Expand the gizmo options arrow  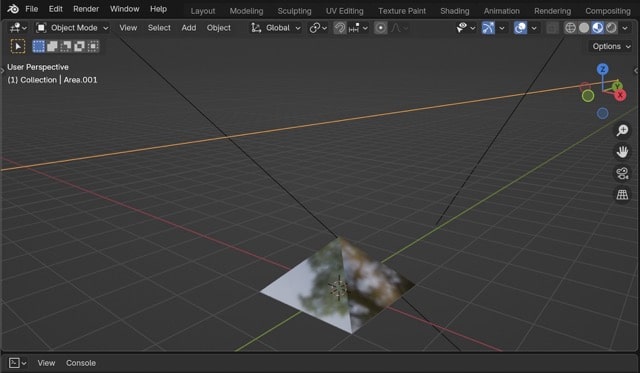click(x=502, y=28)
